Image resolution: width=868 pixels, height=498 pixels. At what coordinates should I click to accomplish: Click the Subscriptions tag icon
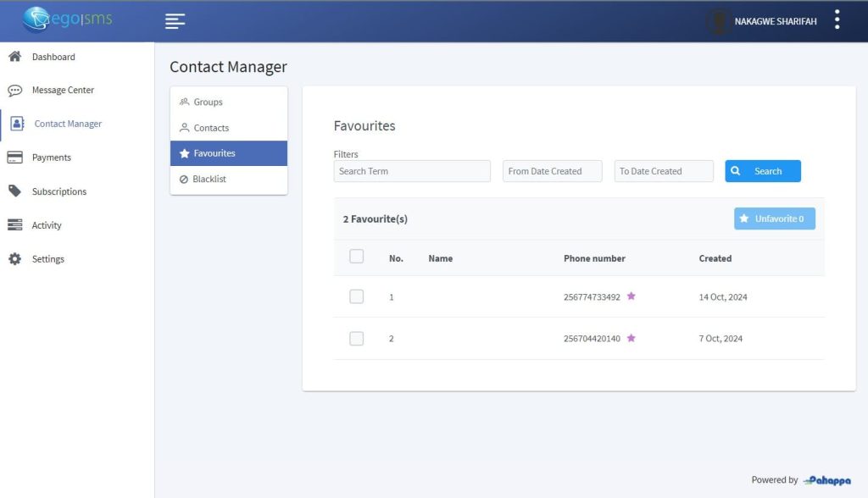pos(14,191)
